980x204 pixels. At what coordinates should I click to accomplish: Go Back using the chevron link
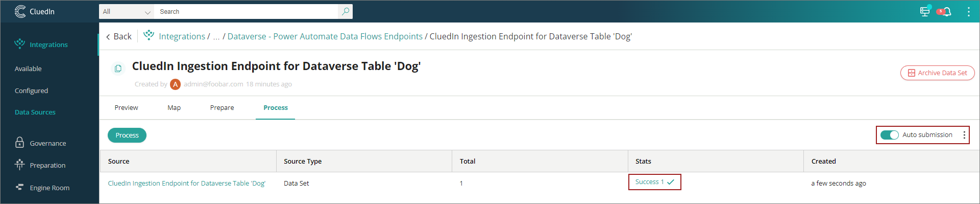coord(118,36)
